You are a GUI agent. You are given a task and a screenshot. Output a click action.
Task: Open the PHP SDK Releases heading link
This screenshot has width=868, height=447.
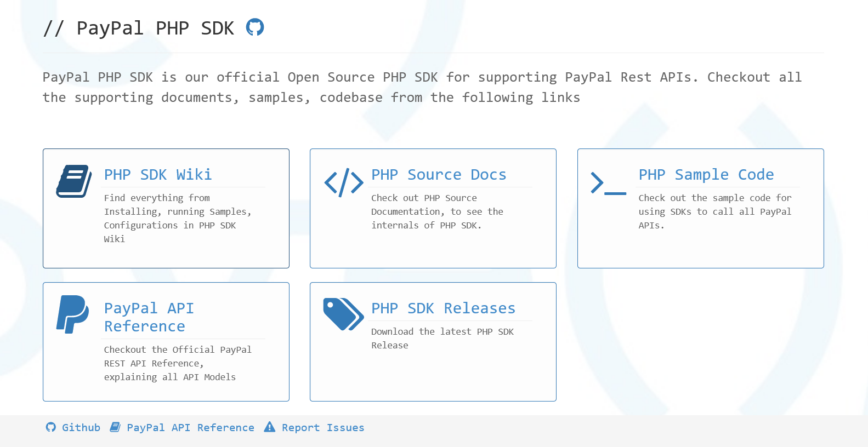point(443,308)
